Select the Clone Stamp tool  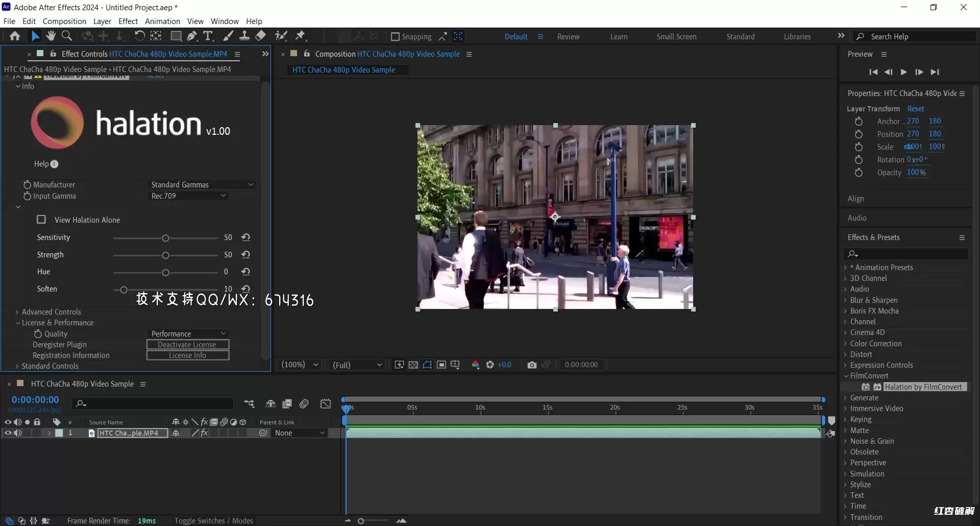244,36
